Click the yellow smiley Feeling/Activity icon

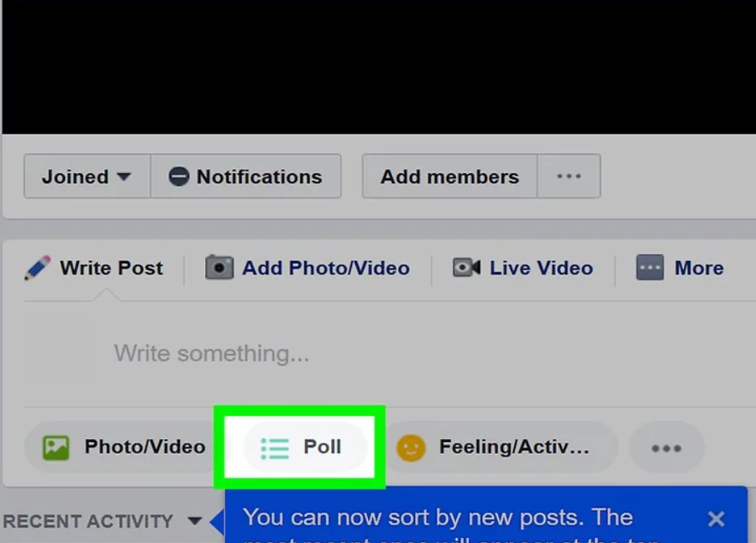(411, 448)
